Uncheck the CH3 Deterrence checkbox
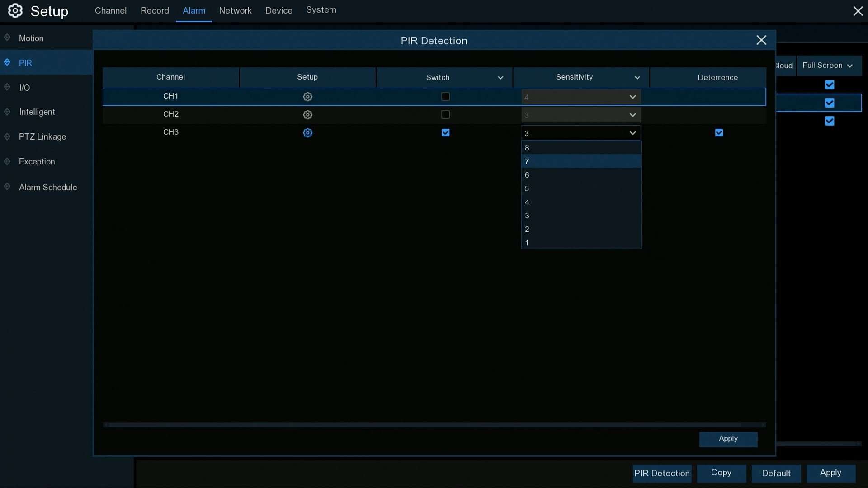This screenshot has width=868, height=488. pos(719,133)
